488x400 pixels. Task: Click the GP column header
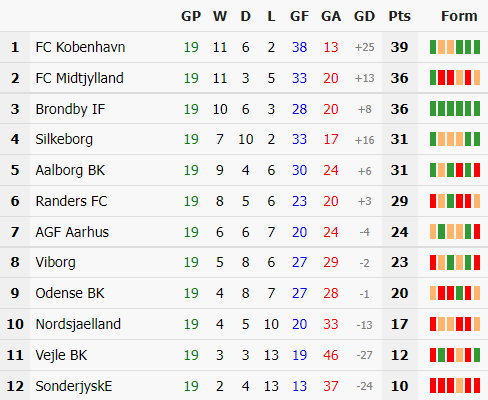191,16
